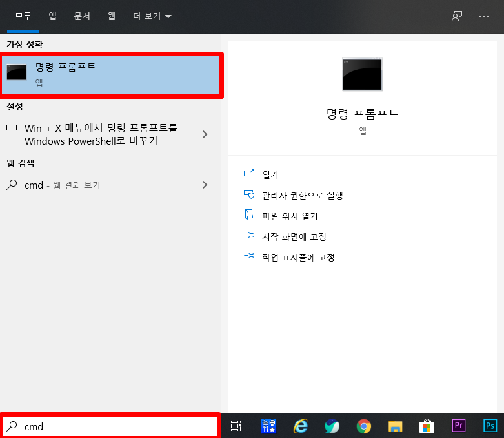Launch the Whale browser from taskbar

[332, 426]
